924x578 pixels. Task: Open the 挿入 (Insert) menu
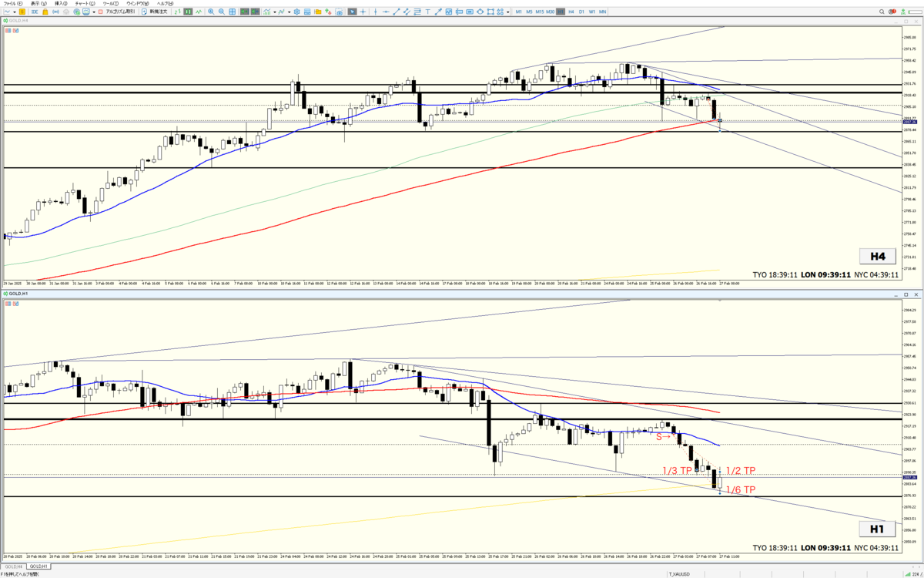60,3
